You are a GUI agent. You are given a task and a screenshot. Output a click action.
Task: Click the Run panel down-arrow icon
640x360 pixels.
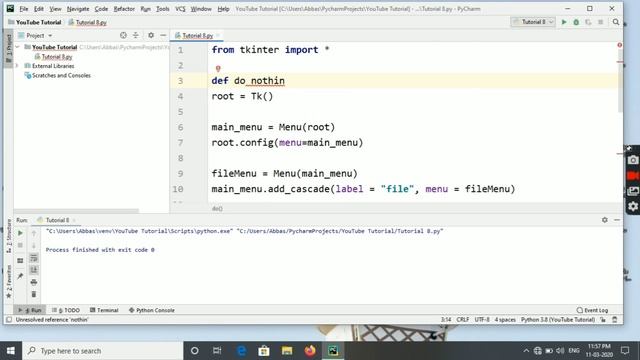pyautogui.click(x=34, y=245)
